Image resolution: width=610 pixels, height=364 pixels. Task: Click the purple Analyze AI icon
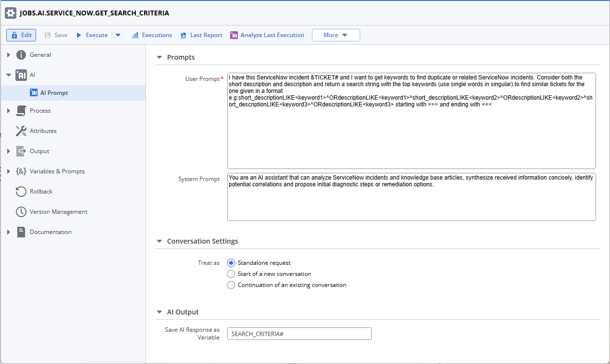click(234, 35)
